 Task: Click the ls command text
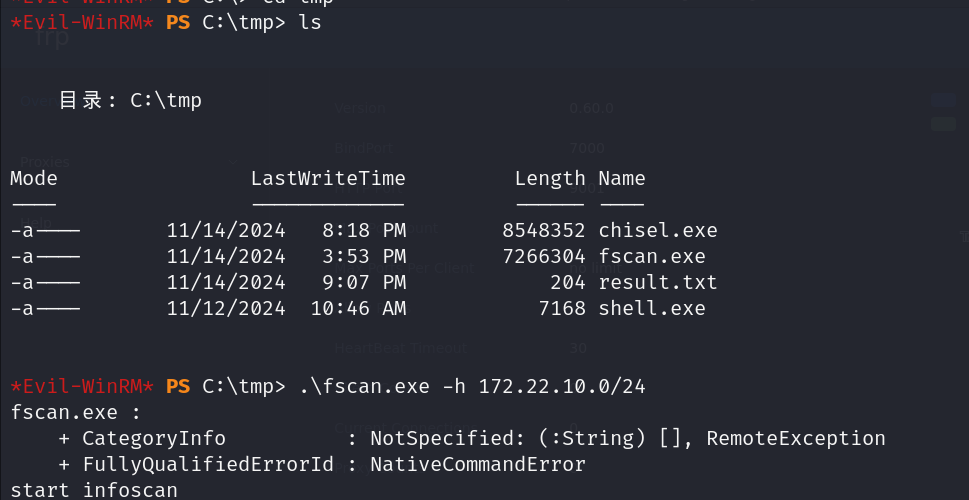coord(310,23)
